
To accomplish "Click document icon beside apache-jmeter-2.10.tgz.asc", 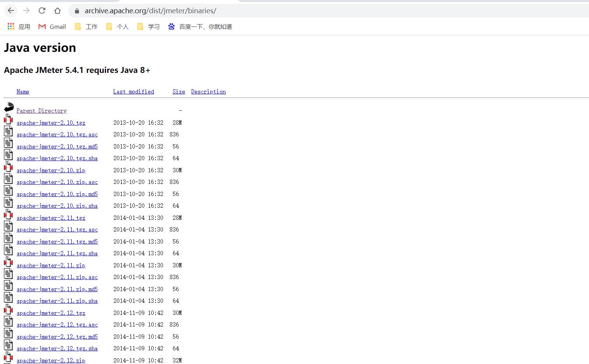I will click(8, 131).
